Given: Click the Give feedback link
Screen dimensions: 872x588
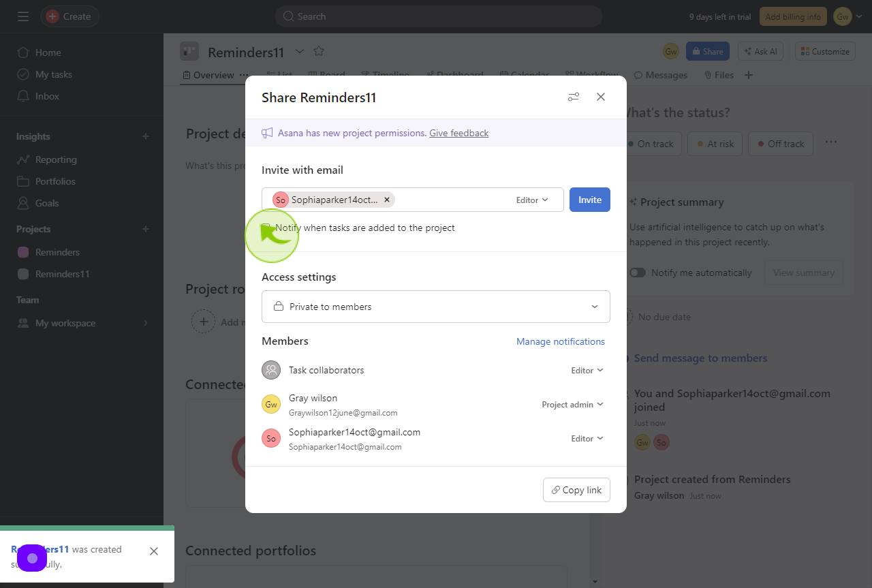Looking at the screenshot, I should coord(458,133).
